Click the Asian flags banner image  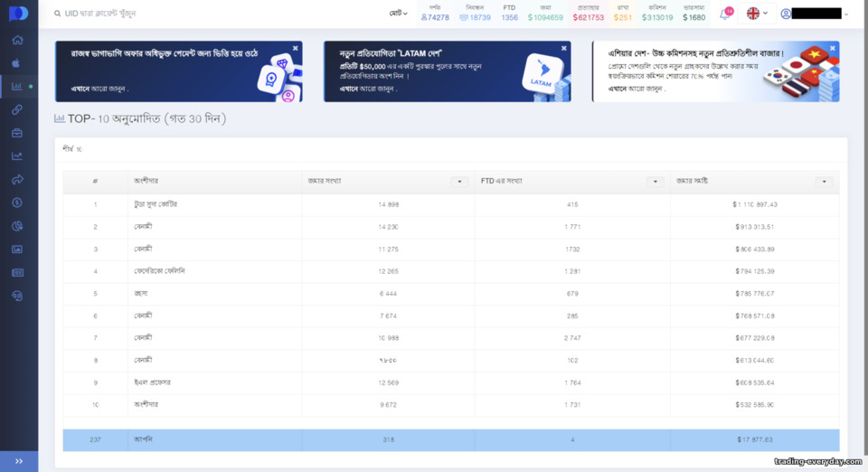click(802, 74)
